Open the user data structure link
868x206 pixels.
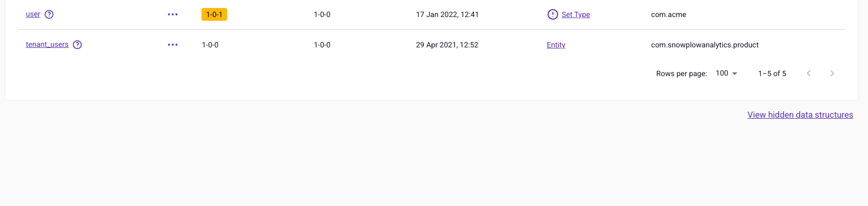33,14
